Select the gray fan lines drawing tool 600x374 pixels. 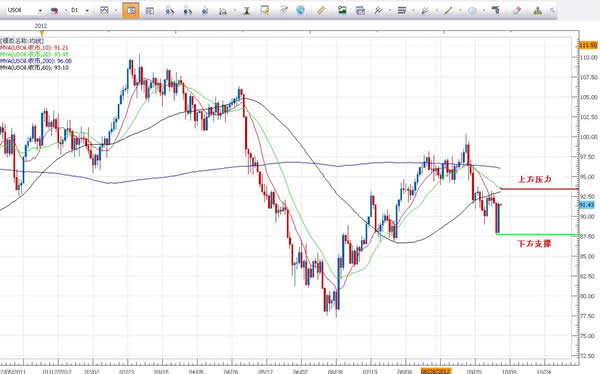(x=425, y=11)
